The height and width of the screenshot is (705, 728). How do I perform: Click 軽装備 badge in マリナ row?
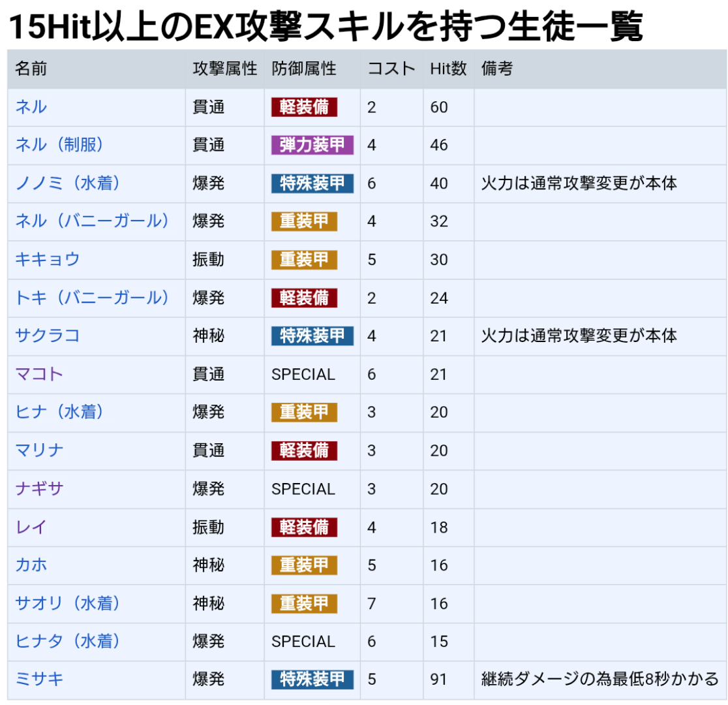pyautogui.click(x=304, y=450)
